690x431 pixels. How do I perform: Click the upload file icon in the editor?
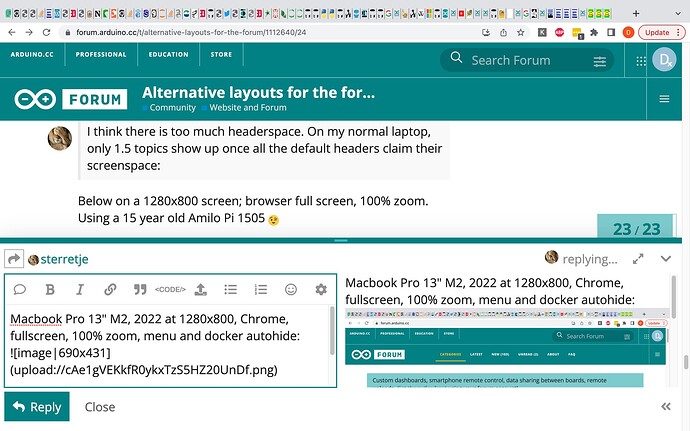pos(201,289)
